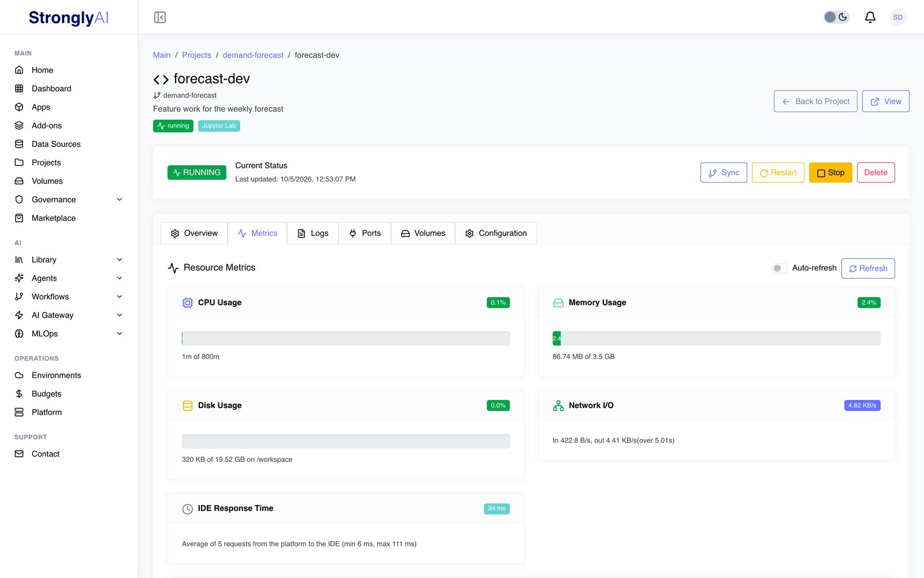Delete the forecast-dev workspace
The height and width of the screenshot is (578, 924).
tap(876, 173)
